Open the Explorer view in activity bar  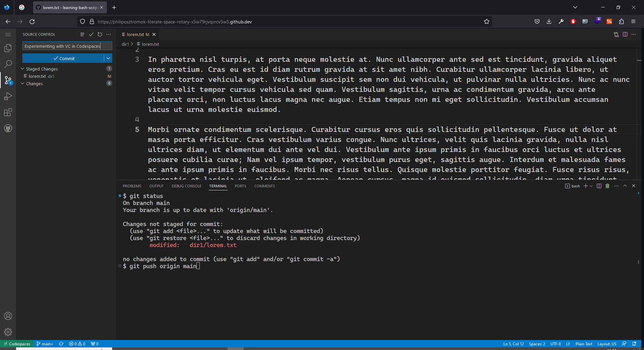coord(8,48)
